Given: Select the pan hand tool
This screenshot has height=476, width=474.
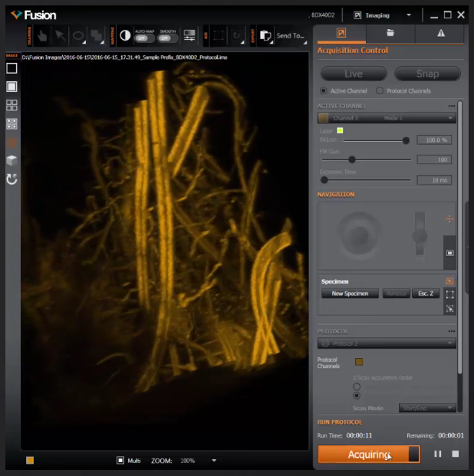Looking at the screenshot, I should [x=42, y=34].
